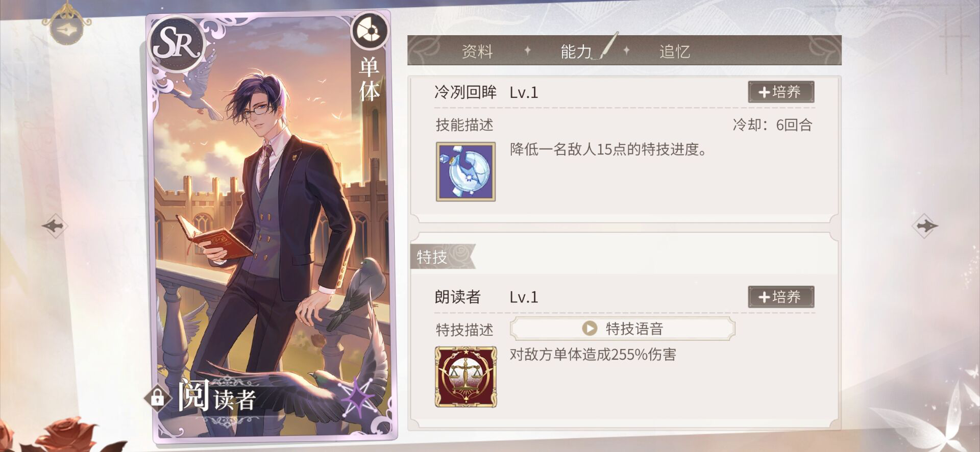Click the purple star emblem on card
The width and height of the screenshot is (980, 452).
[358, 397]
